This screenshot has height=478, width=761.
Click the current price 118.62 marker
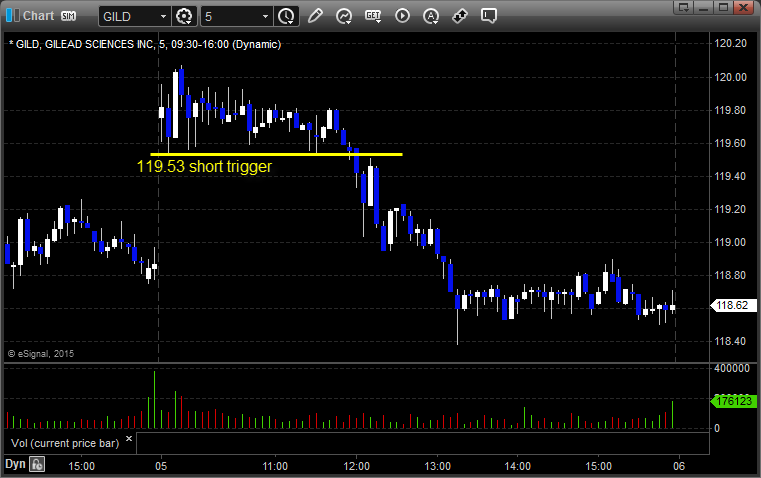pyautogui.click(x=733, y=305)
